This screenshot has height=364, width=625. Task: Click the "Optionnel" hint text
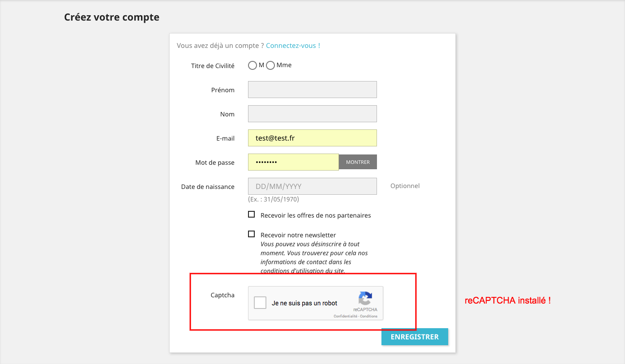tap(405, 186)
